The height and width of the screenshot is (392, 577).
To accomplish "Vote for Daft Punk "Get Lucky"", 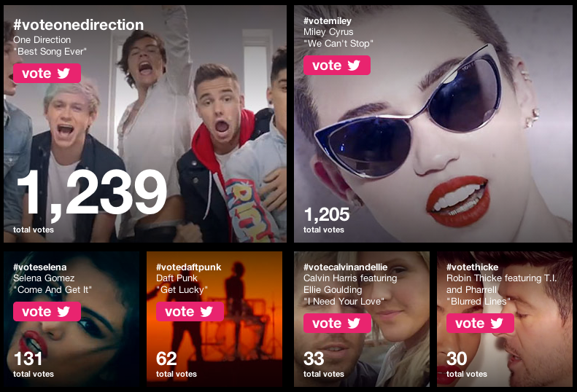I will tap(190, 311).
